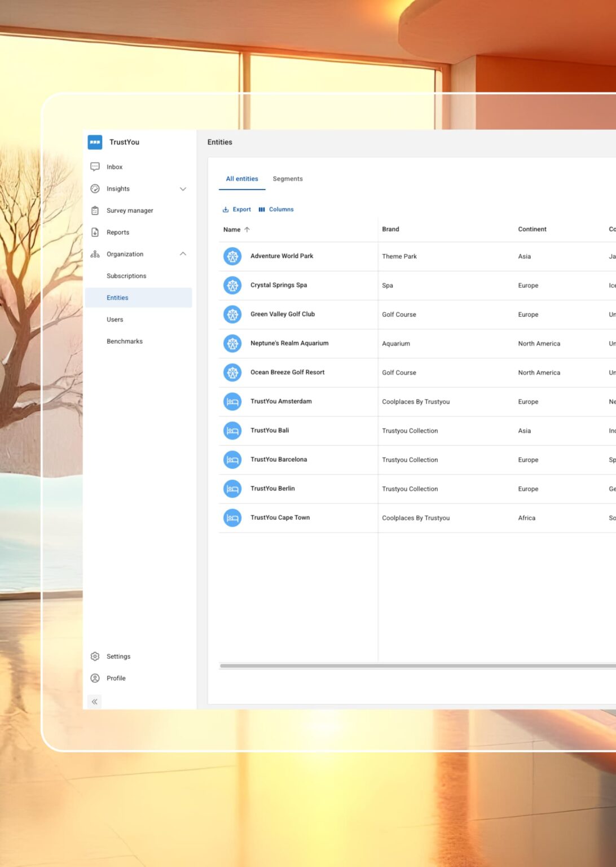Click the Reports document icon
Screen dimensions: 616x867
pyautogui.click(x=95, y=233)
